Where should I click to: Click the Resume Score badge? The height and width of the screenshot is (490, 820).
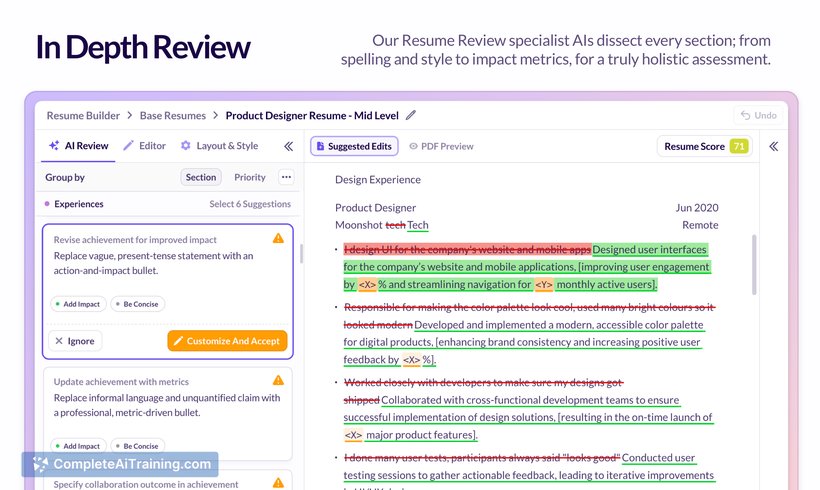tap(705, 146)
